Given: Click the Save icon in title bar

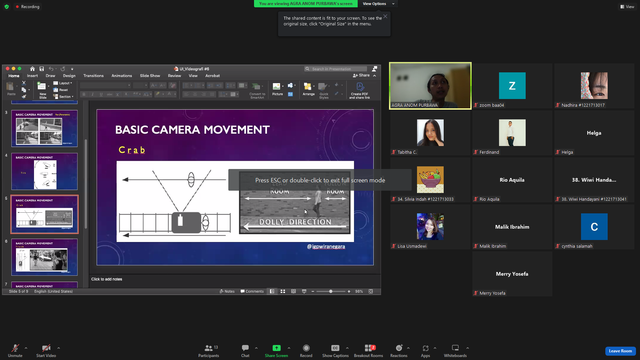Looking at the screenshot, I should (x=41, y=69).
